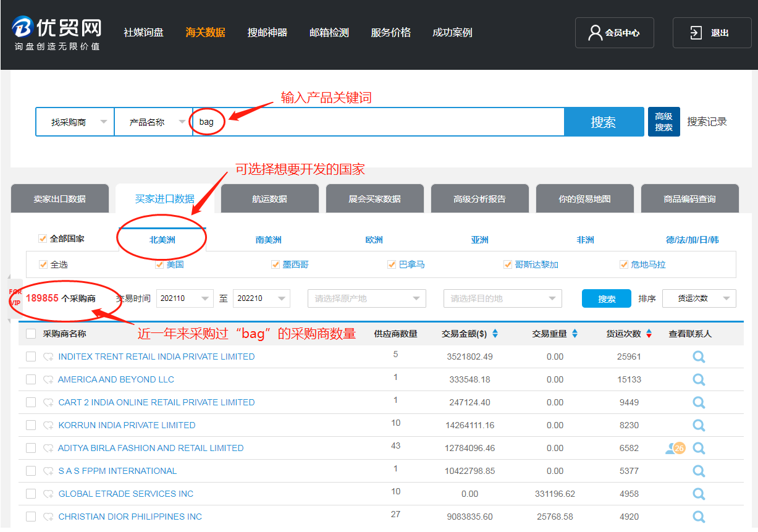Click the keyword search input field
This screenshot has height=532, width=758.
click(x=379, y=122)
